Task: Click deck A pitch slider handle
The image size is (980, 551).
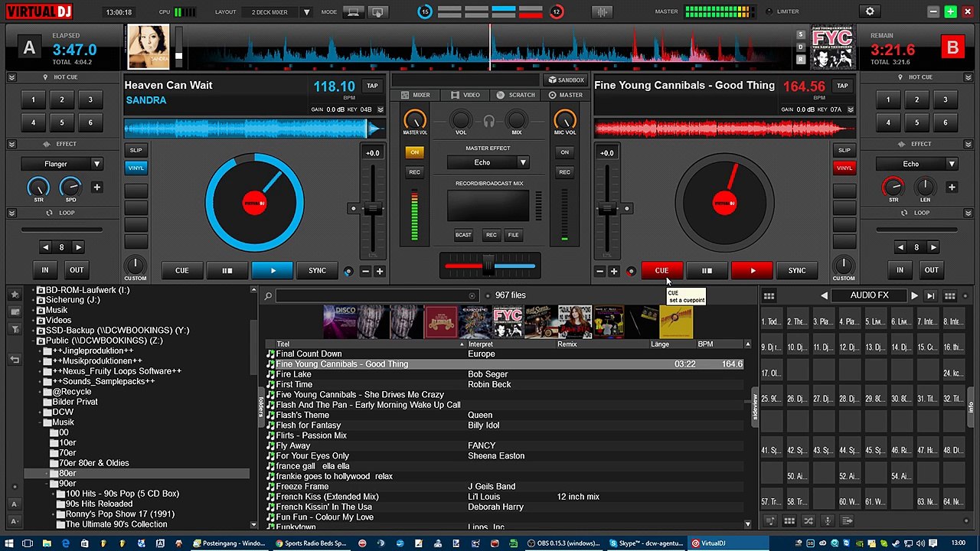Action: click(373, 208)
